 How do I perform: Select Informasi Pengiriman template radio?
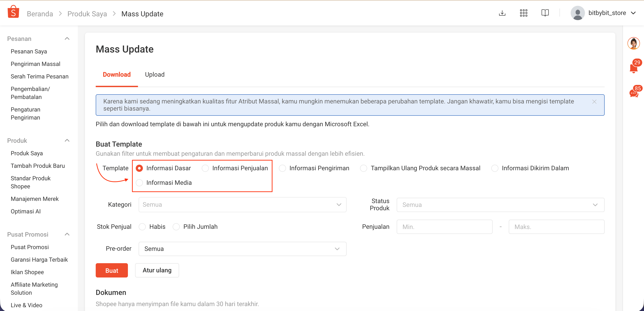pyautogui.click(x=282, y=168)
